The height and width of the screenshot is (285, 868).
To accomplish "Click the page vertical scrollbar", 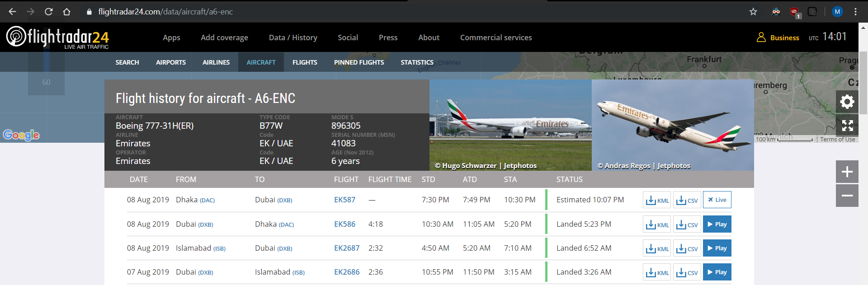I will point(863,84).
